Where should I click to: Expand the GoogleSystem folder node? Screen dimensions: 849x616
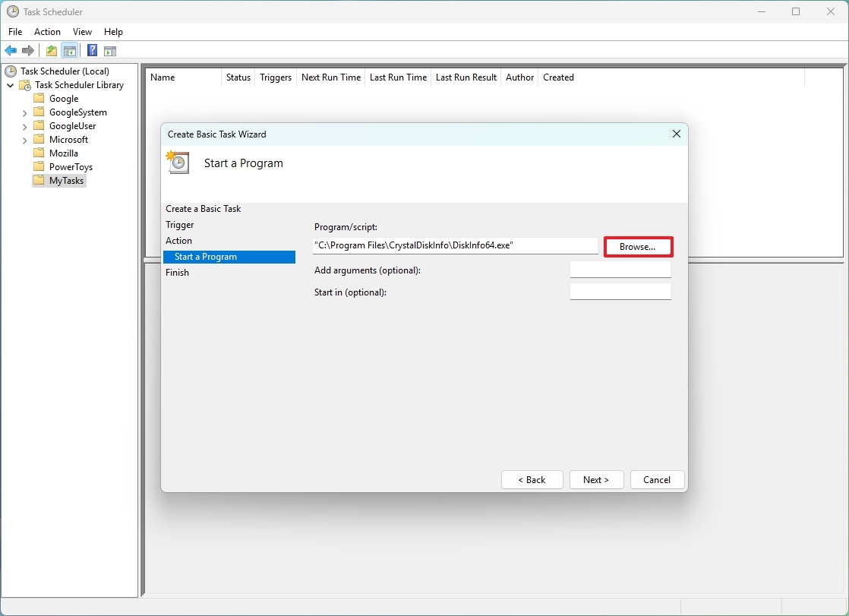[x=24, y=112]
